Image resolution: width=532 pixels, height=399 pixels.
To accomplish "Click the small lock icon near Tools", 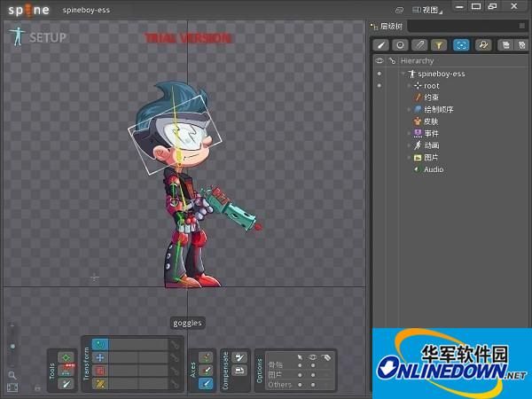I will (x=37, y=387).
